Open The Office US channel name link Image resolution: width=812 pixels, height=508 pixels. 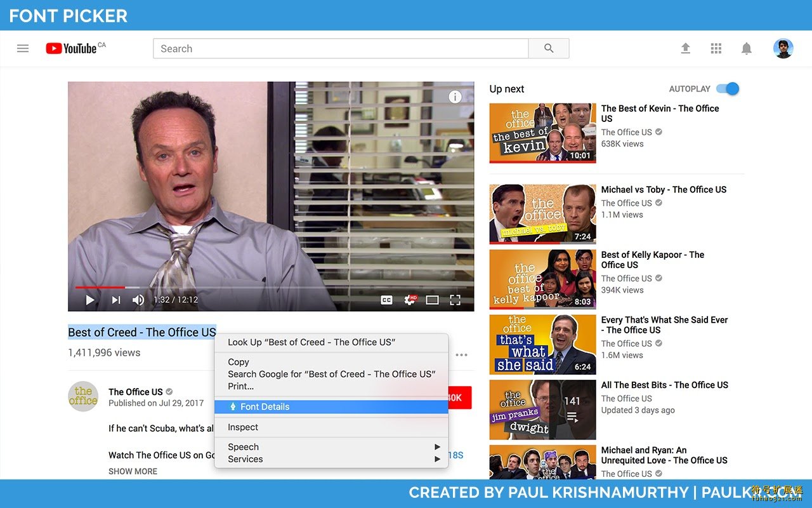(x=136, y=392)
